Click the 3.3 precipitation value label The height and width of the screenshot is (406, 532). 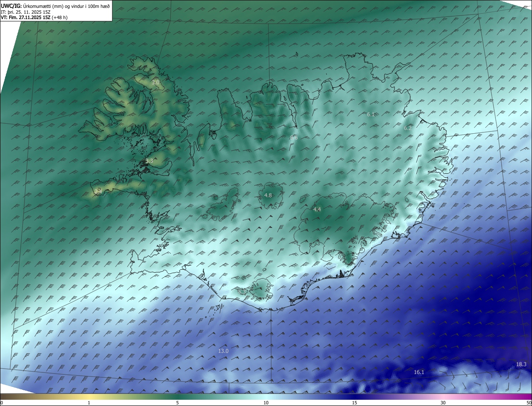coord(149,161)
